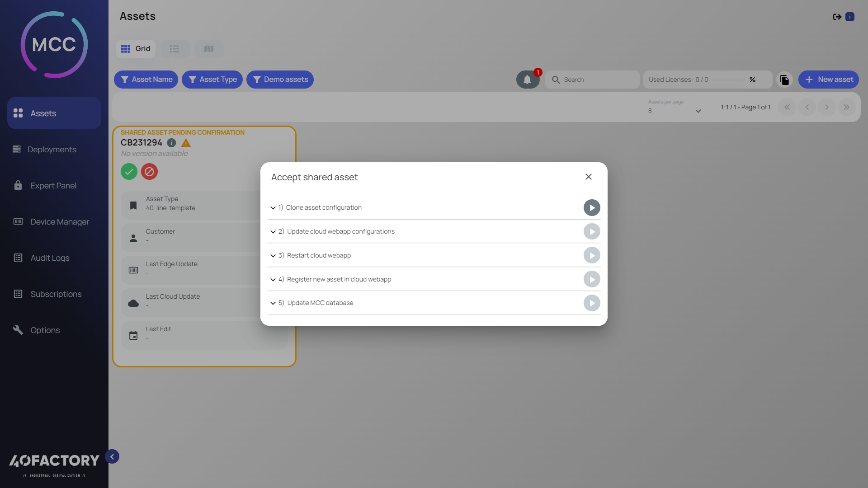Collapse the sidebar with chevron button
This screenshot has height=488, width=868.
click(112, 456)
